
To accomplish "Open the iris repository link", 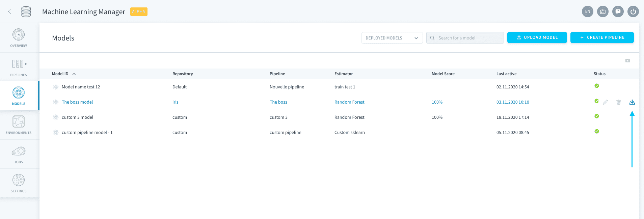I will pyautogui.click(x=175, y=102).
